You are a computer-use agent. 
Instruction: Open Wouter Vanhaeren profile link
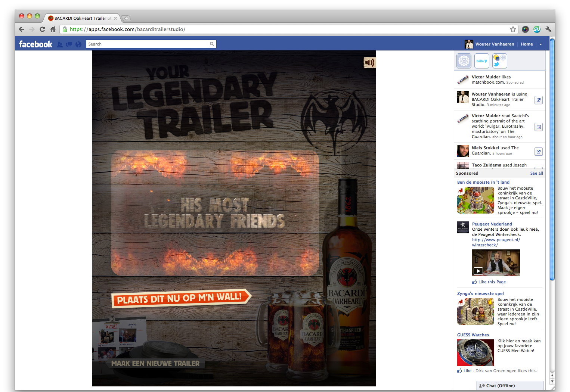(x=495, y=44)
